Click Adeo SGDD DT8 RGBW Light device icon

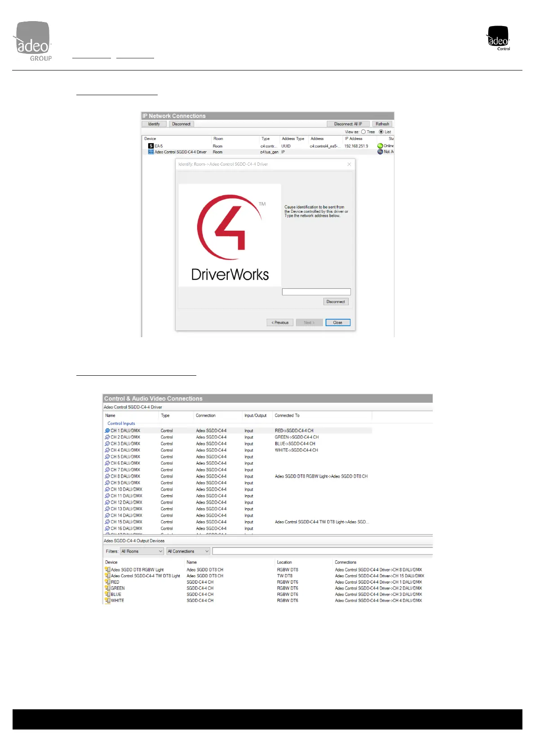pos(107,570)
